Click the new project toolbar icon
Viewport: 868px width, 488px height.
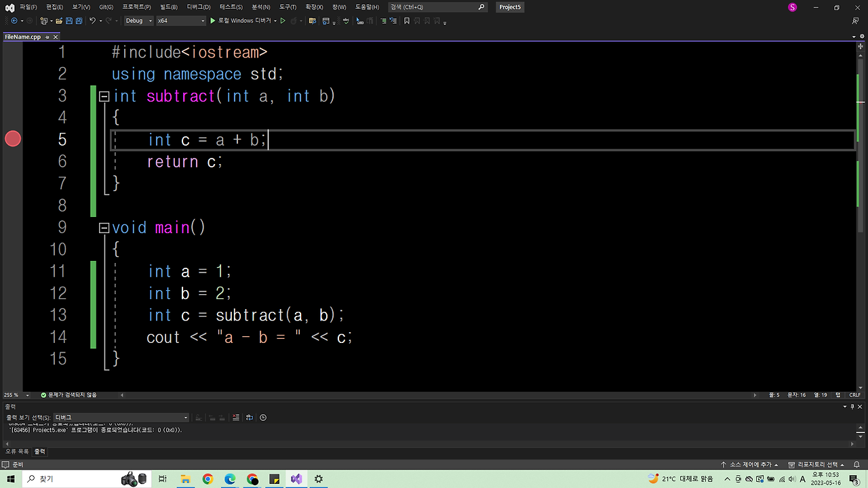click(44, 21)
